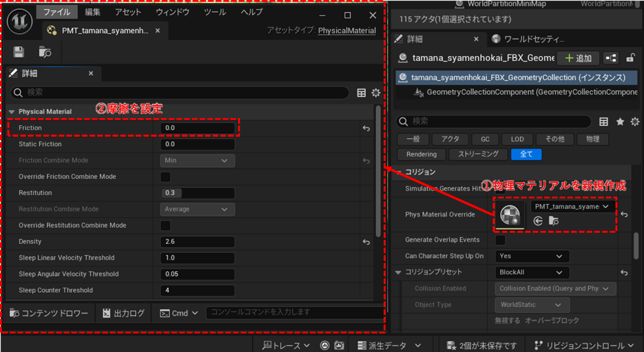The width and height of the screenshot is (644, 352).
Task: Click the Save asset floppy disk icon
Action: coord(19,52)
